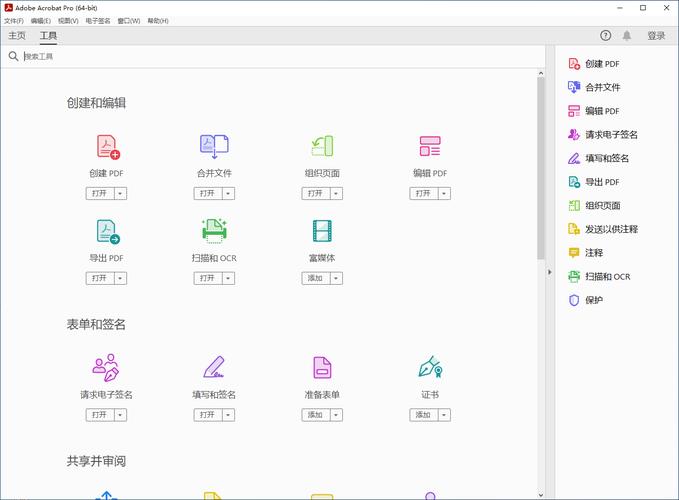Click the 登录 sign-in link
Screen dimensions: 679x500
pyautogui.click(x=656, y=36)
